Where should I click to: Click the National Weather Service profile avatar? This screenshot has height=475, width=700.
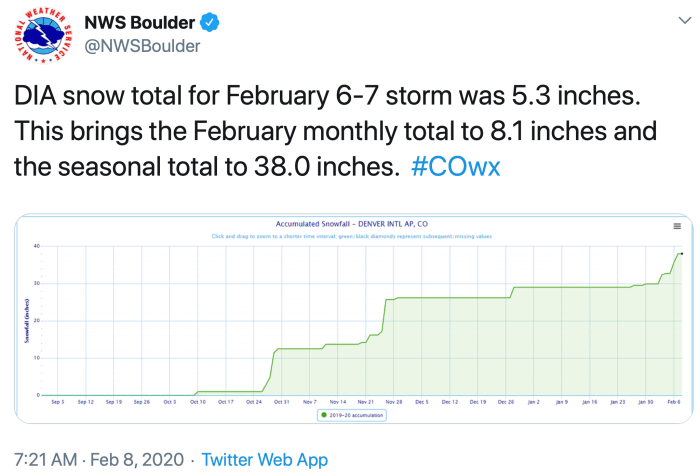tap(44, 39)
